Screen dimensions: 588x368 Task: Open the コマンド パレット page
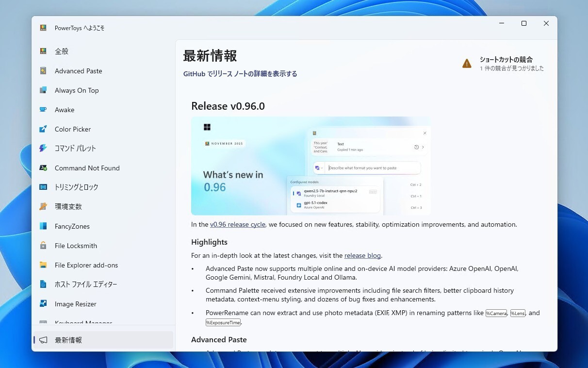75,148
